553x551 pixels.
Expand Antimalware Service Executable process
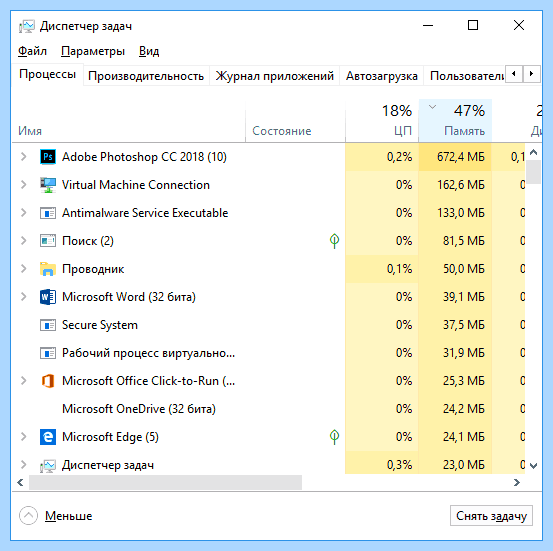tap(24, 213)
